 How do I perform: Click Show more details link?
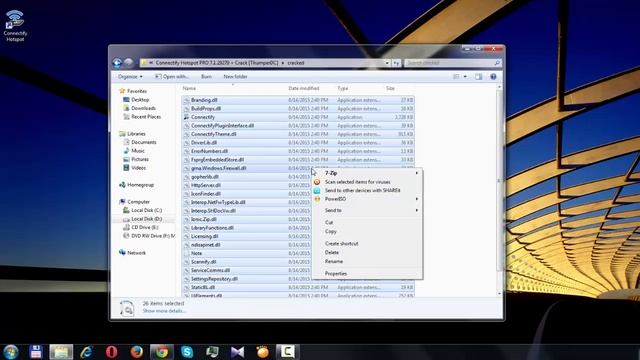click(163, 311)
